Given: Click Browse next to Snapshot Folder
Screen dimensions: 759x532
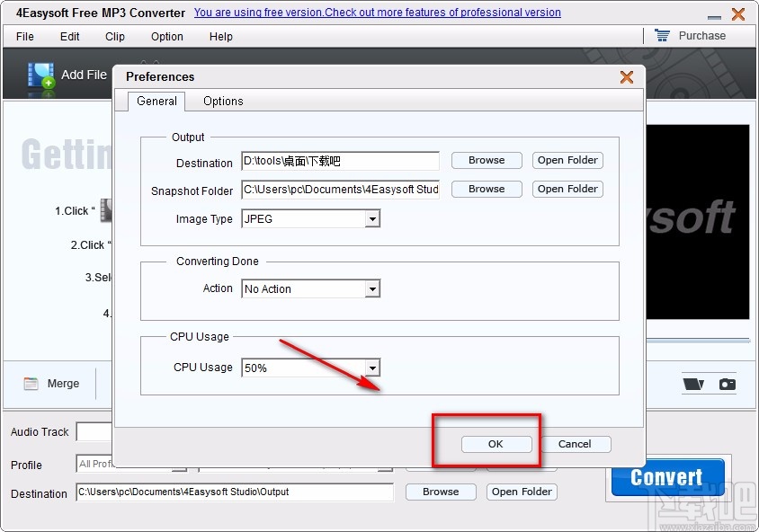Looking at the screenshot, I should (x=487, y=189).
